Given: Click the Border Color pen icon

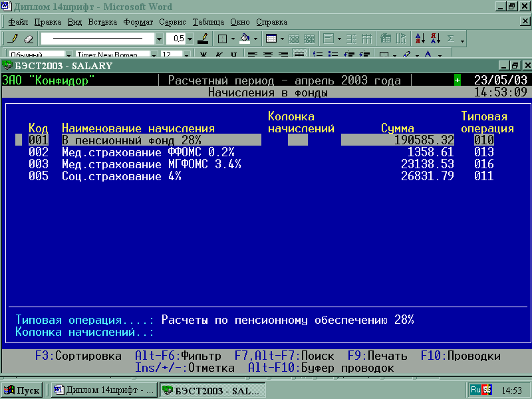Looking at the screenshot, I should (203, 39).
